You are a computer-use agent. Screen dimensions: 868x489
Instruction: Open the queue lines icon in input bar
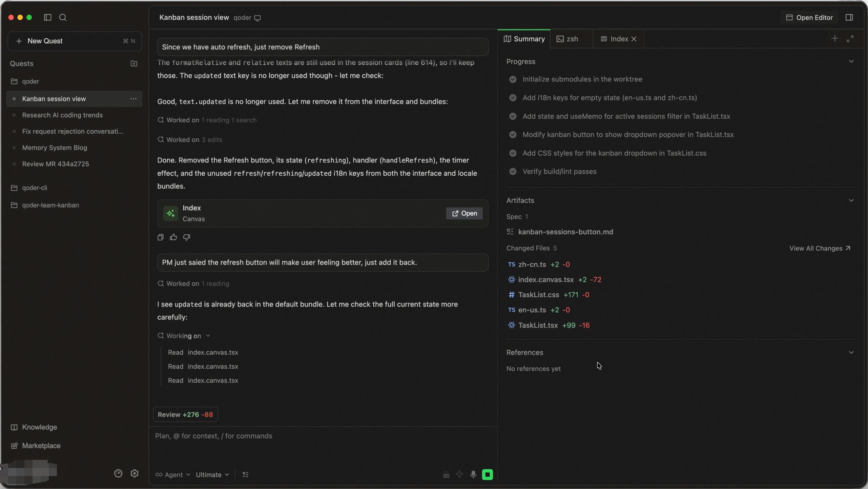click(446, 475)
